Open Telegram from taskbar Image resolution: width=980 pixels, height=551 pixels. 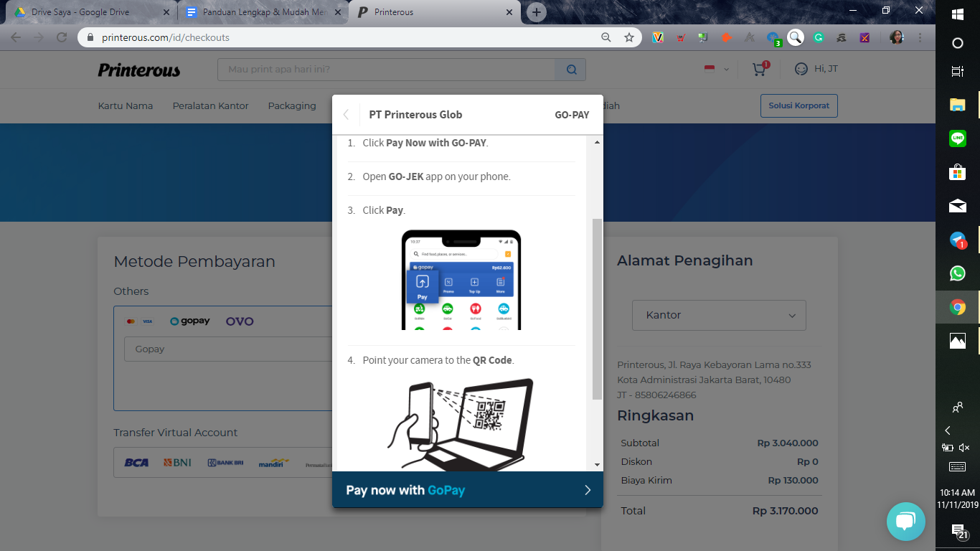pos(958,240)
